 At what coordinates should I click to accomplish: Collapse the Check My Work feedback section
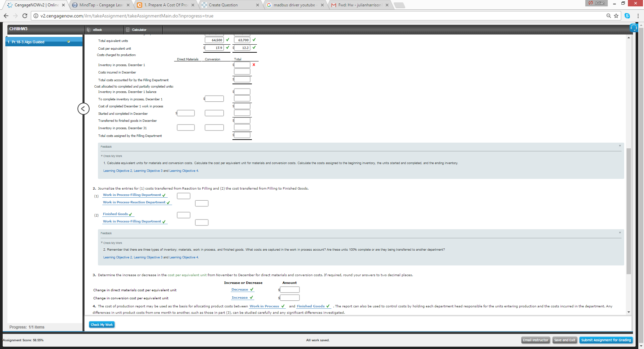click(102, 156)
